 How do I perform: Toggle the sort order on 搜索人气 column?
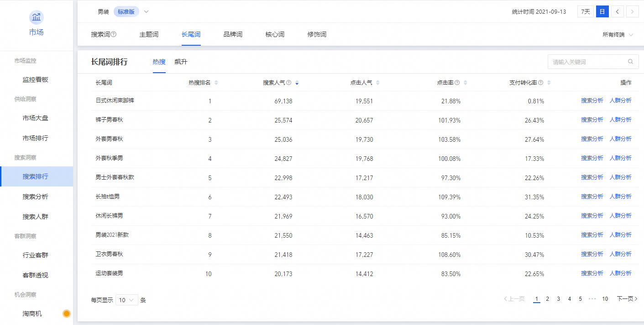297,83
